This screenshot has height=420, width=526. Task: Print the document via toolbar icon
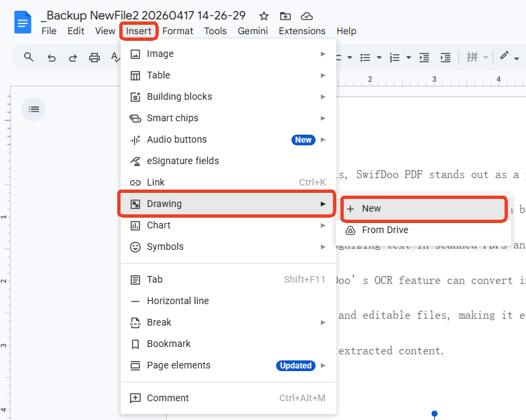[94, 58]
